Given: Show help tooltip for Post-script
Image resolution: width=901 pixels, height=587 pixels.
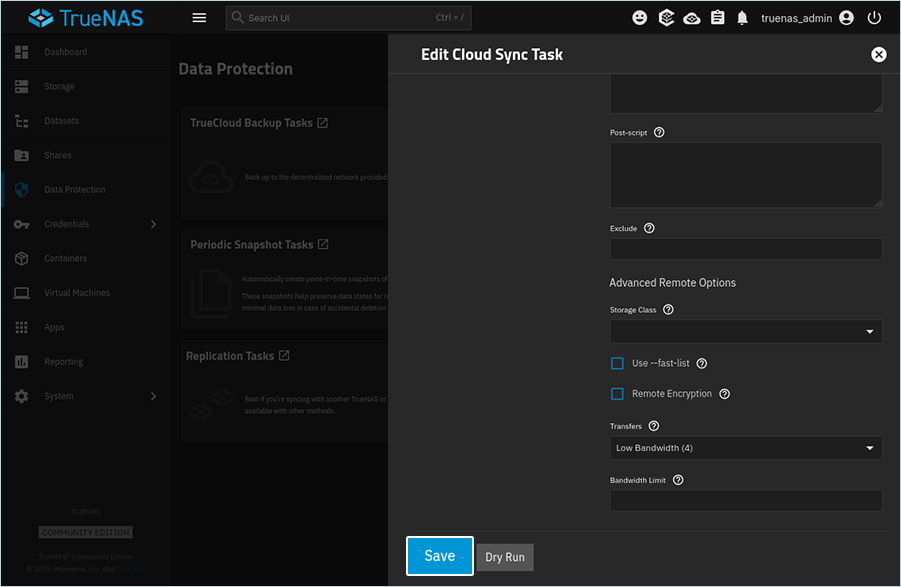Looking at the screenshot, I should pos(659,132).
